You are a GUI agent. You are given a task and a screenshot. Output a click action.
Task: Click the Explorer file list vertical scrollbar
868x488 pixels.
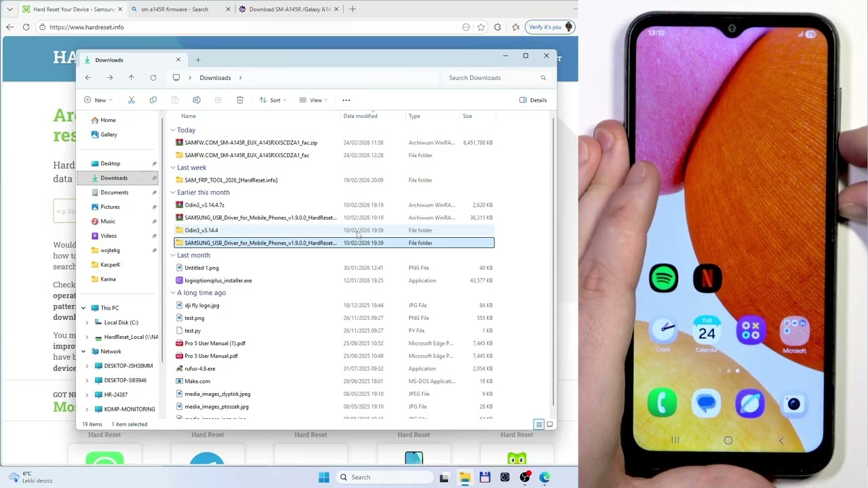[553, 261]
